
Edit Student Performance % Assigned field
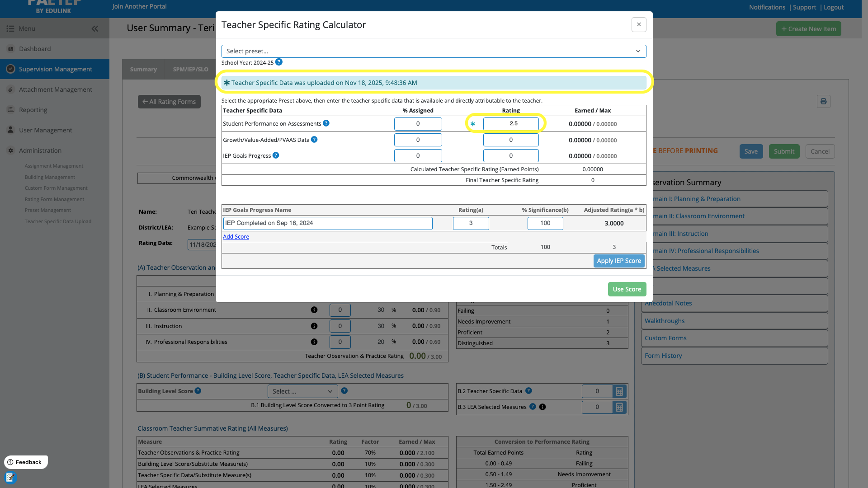(x=418, y=124)
